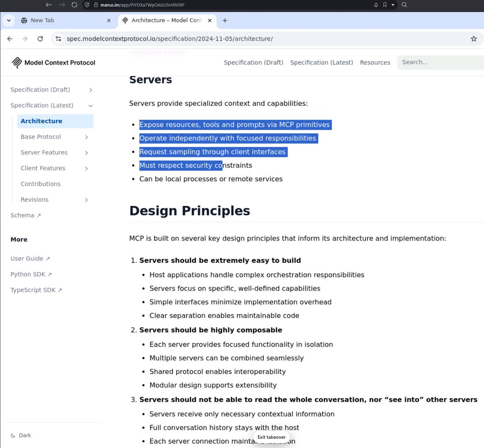Collapse Specification (Latest) sidebar chevron
484x448 pixels.
click(x=91, y=106)
